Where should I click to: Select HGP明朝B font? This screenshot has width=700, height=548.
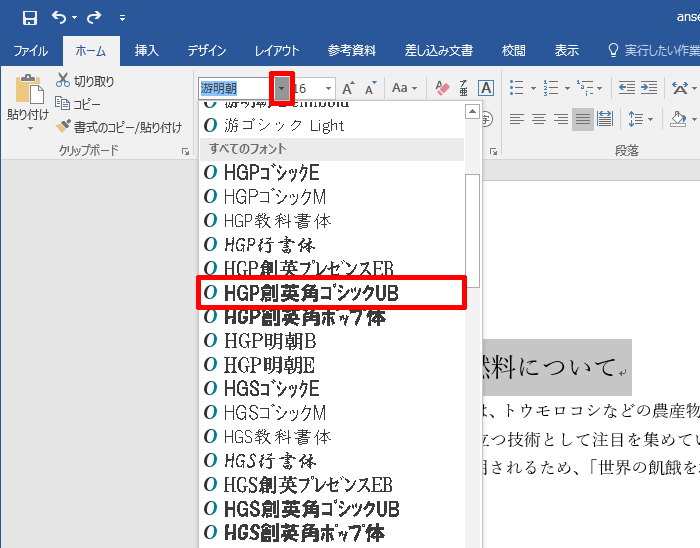click(x=332, y=341)
